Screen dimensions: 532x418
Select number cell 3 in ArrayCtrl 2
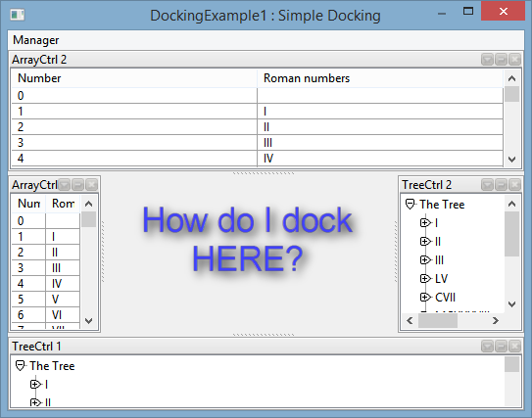pos(134,142)
